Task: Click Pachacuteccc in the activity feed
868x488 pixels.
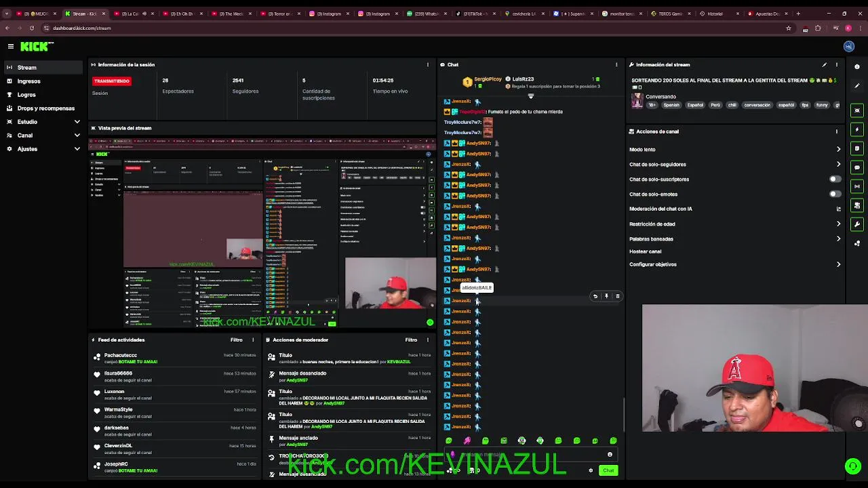Action: tap(121, 355)
